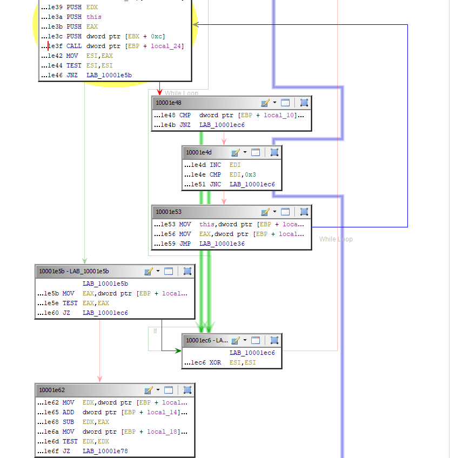Click the full view window icon in block 10001e62

(169, 389)
